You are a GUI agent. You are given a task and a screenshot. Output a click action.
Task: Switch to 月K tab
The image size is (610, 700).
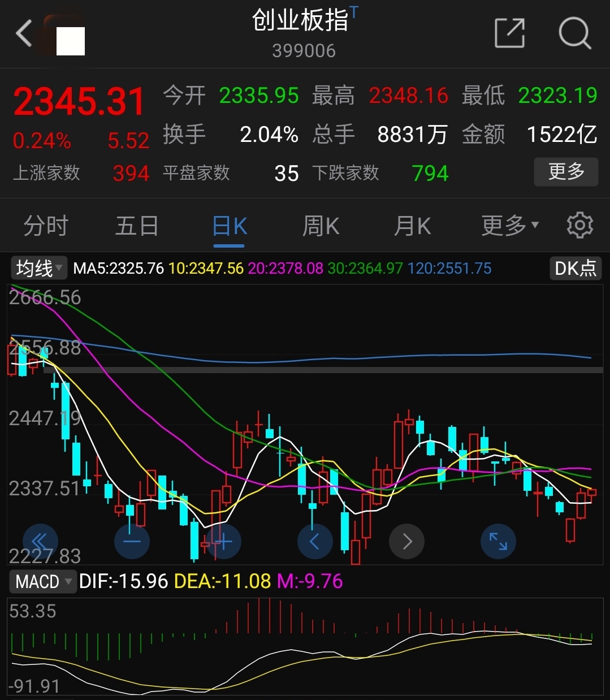[412, 226]
